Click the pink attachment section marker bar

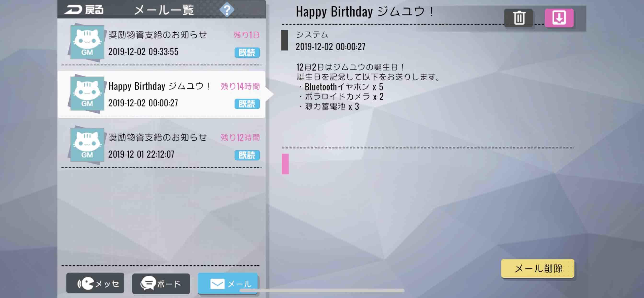click(x=285, y=164)
